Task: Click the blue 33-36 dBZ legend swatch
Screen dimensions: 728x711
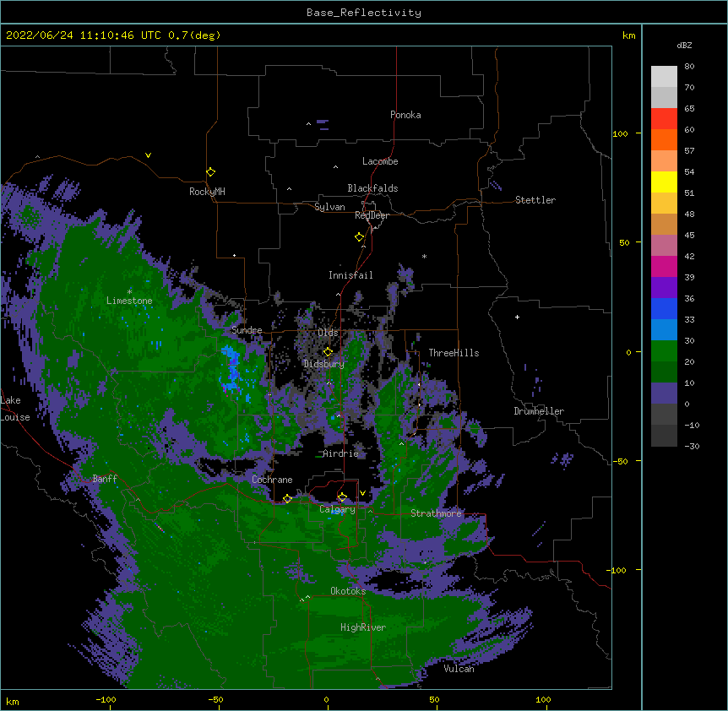Action: (664, 308)
